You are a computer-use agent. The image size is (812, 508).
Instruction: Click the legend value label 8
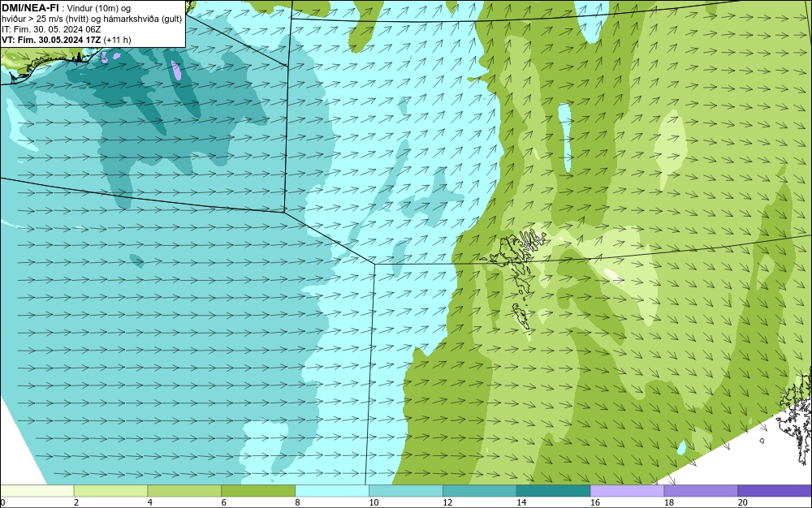(x=297, y=502)
